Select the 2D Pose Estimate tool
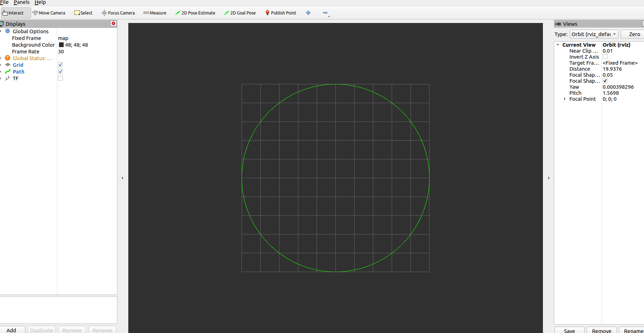Screen dimensions: 644x333 tap(195, 13)
